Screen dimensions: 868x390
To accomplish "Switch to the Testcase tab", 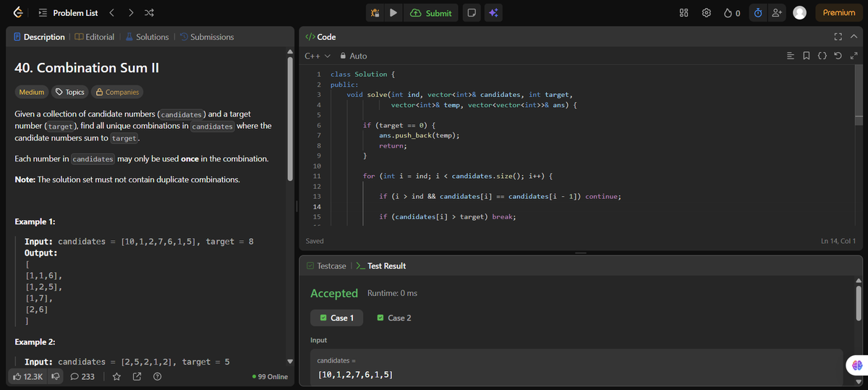I will (x=326, y=266).
